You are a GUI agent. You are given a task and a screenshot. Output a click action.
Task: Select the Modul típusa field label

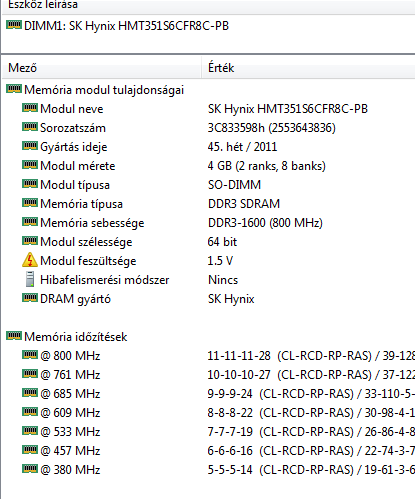[x=75, y=185]
